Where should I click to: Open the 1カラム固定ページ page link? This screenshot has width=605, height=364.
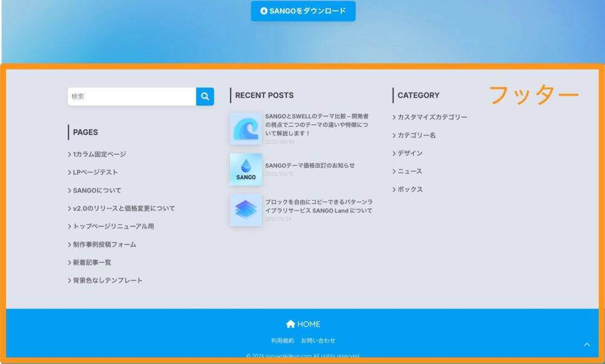click(x=99, y=154)
